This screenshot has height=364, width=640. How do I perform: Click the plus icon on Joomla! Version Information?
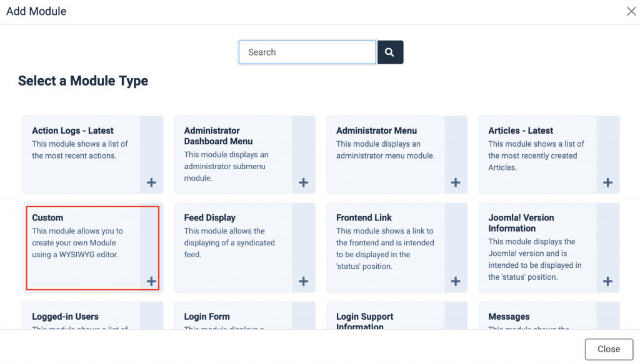click(607, 281)
